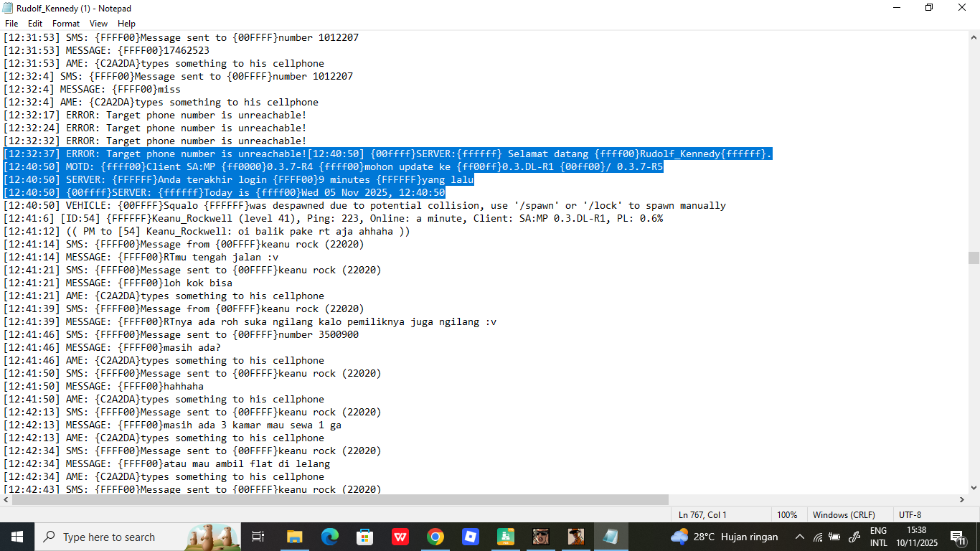Open File Explorer from the taskbar
Screen dimensions: 980x551
pyautogui.click(x=294, y=537)
